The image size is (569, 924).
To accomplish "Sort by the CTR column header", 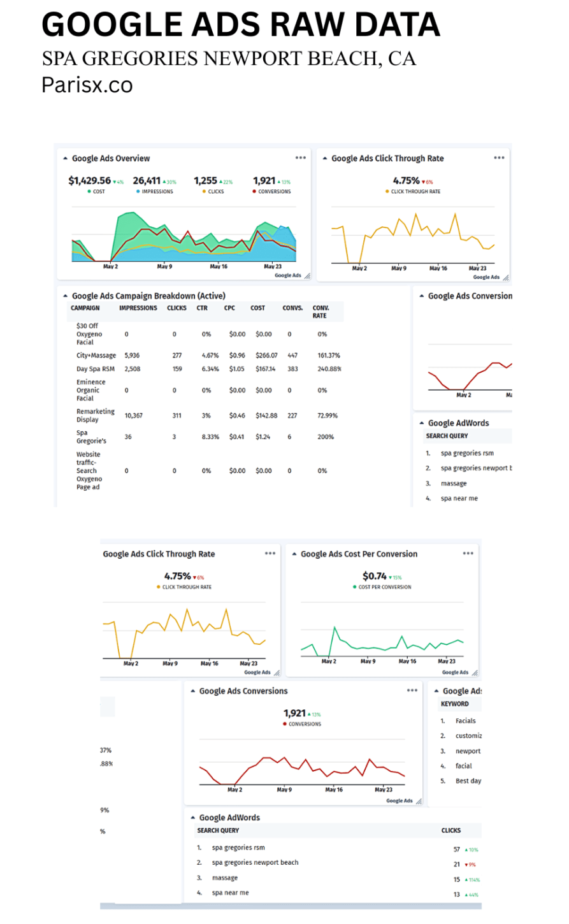I will [x=202, y=308].
